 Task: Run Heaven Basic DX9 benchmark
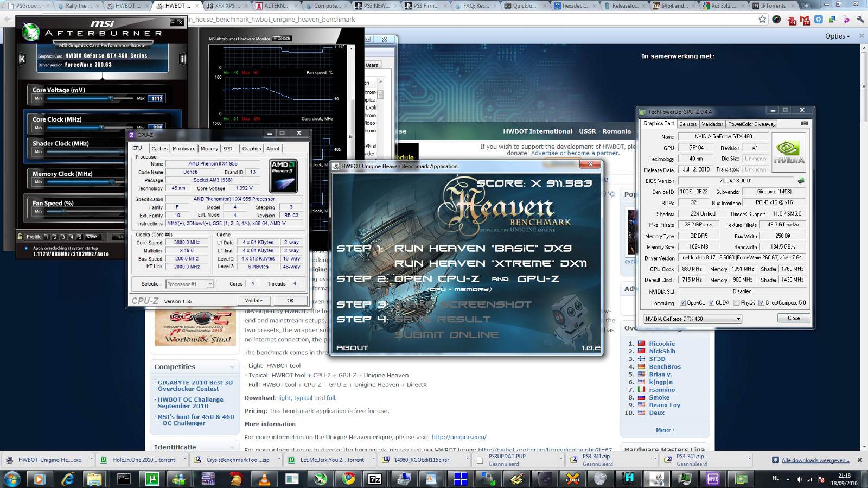(x=483, y=249)
